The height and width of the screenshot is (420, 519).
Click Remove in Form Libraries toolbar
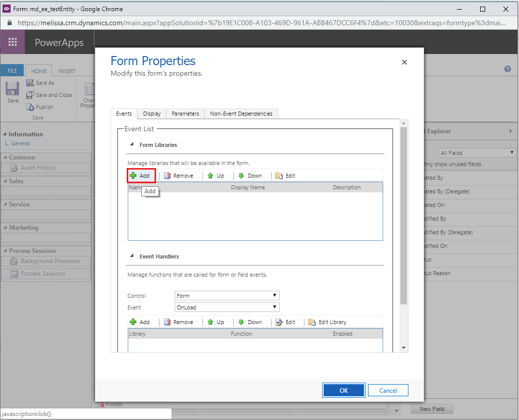pos(178,176)
